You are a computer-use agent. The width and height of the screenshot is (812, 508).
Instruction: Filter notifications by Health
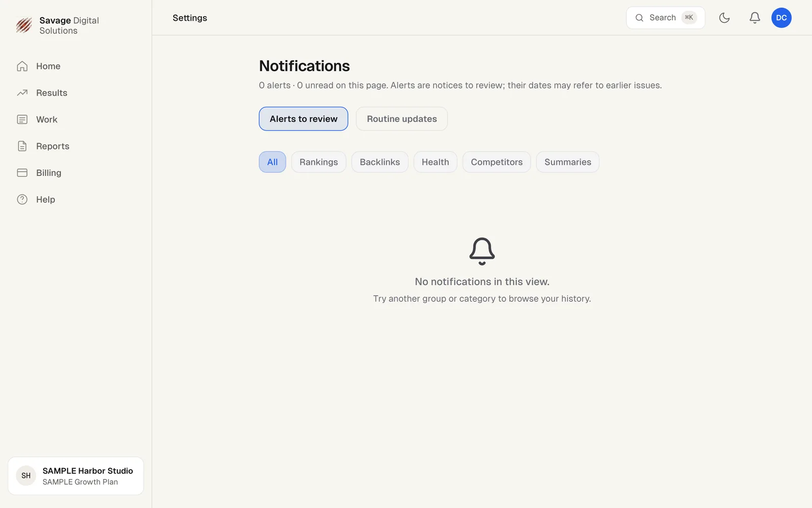coord(435,162)
